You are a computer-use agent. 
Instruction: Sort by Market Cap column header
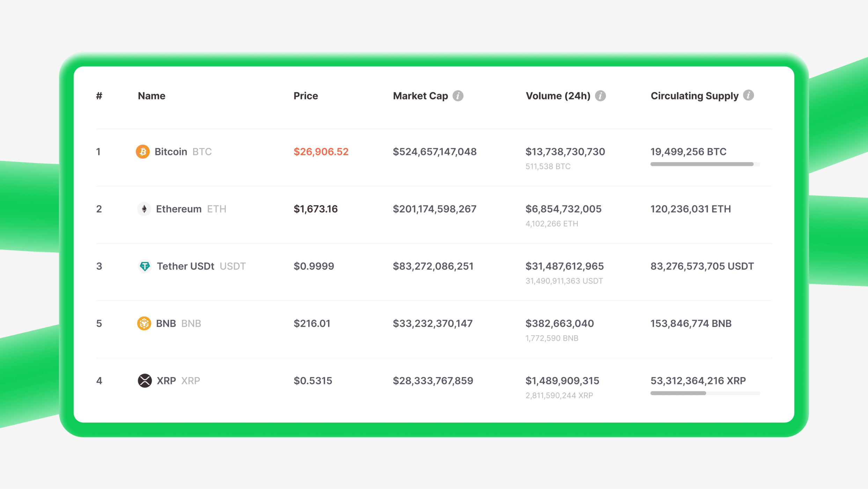(x=420, y=96)
